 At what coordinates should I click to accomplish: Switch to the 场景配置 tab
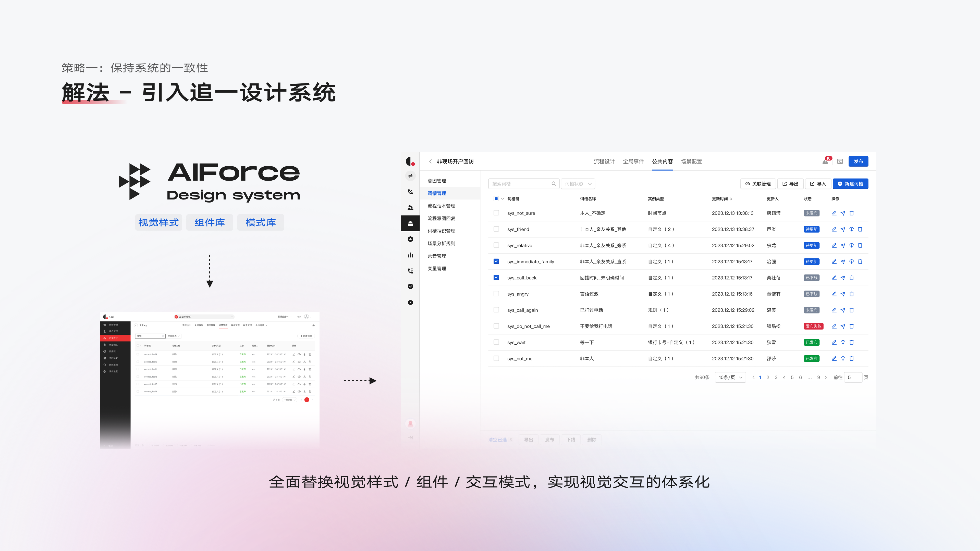click(691, 161)
